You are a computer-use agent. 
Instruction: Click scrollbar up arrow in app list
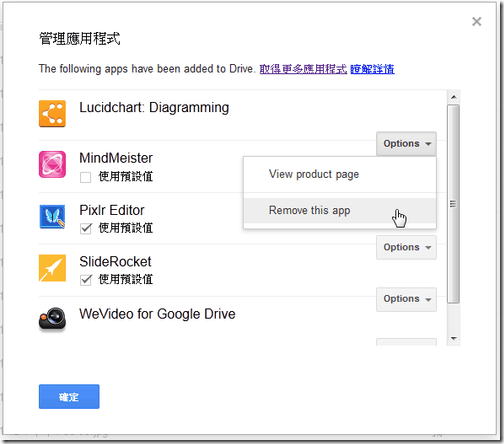coord(453,97)
